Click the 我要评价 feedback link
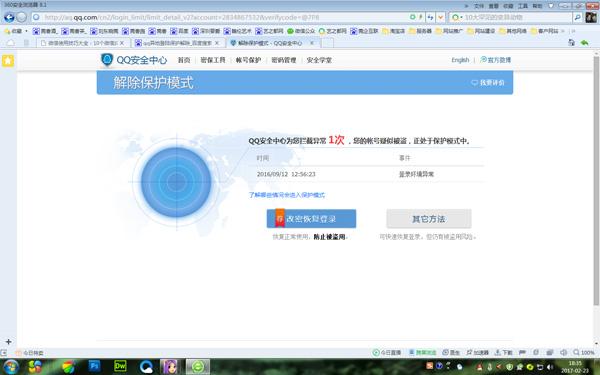Viewport: 600px width, 375px height. pyautogui.click(x=488, y=83)
